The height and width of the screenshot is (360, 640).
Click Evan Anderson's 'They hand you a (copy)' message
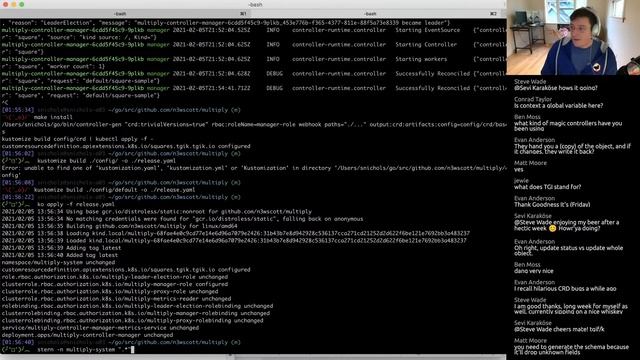click(572, 149)
